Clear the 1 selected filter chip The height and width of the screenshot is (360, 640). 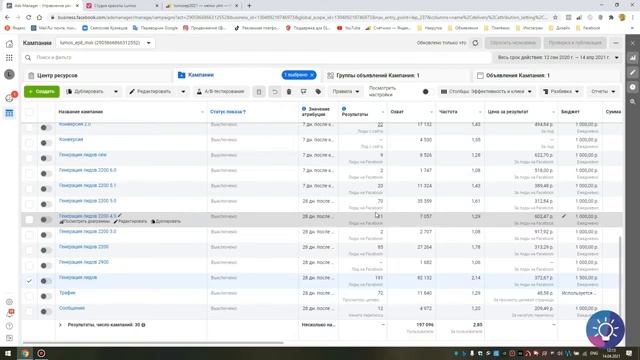312,75
